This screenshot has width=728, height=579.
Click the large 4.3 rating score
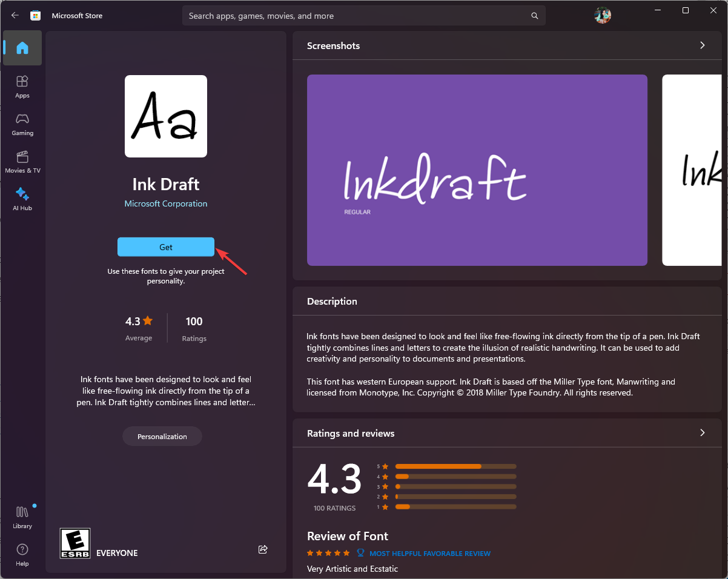334,480
